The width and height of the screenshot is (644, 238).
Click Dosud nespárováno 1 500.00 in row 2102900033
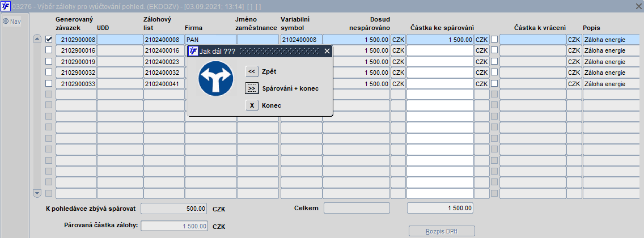point(357,84)
